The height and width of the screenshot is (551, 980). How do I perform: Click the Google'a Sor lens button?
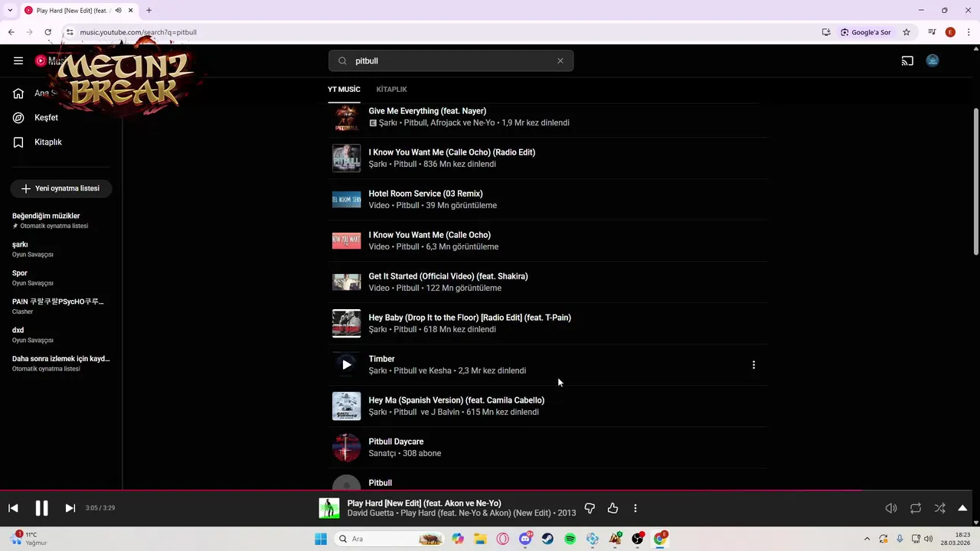tap(865, 32)
